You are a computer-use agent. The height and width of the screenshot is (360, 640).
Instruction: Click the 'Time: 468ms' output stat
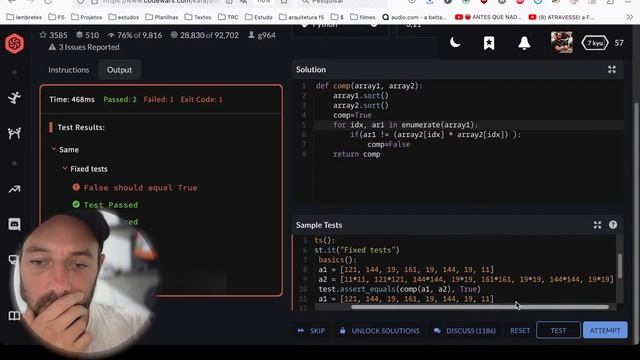[x=72, y=99]
